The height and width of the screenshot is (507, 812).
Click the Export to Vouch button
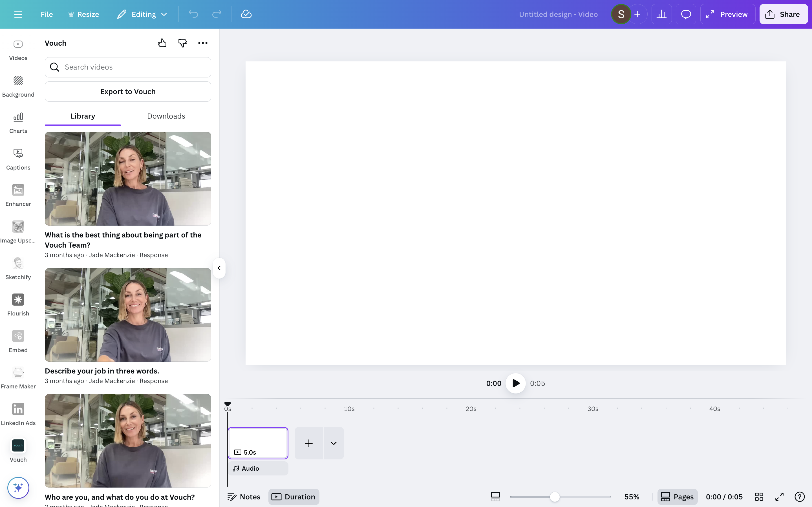(128, 92)
